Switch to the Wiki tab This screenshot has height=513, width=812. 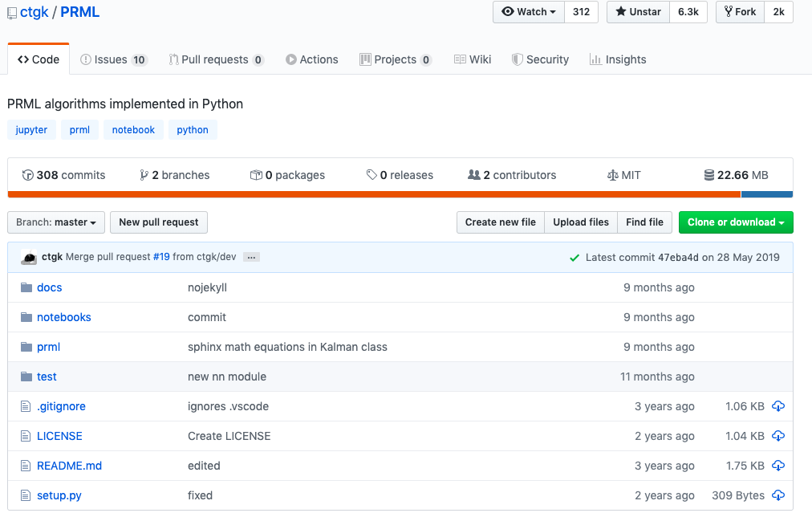click(473, 59)
